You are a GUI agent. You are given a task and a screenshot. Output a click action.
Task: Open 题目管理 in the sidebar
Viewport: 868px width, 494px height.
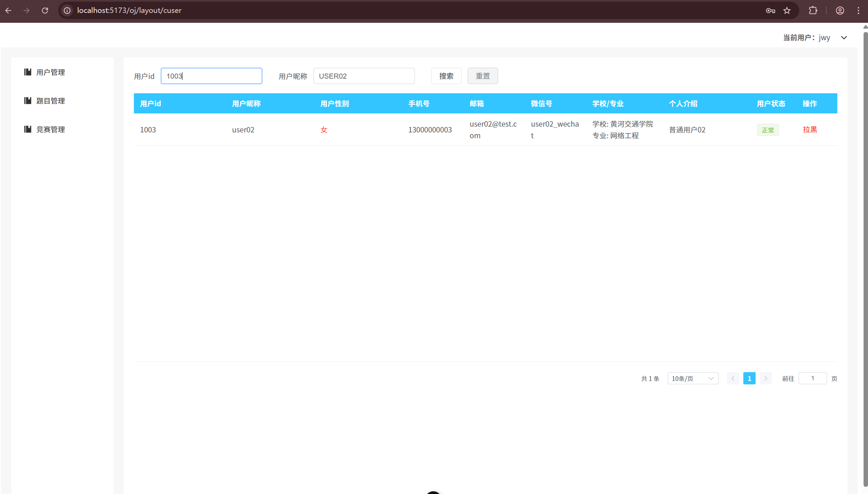[50, 101]
